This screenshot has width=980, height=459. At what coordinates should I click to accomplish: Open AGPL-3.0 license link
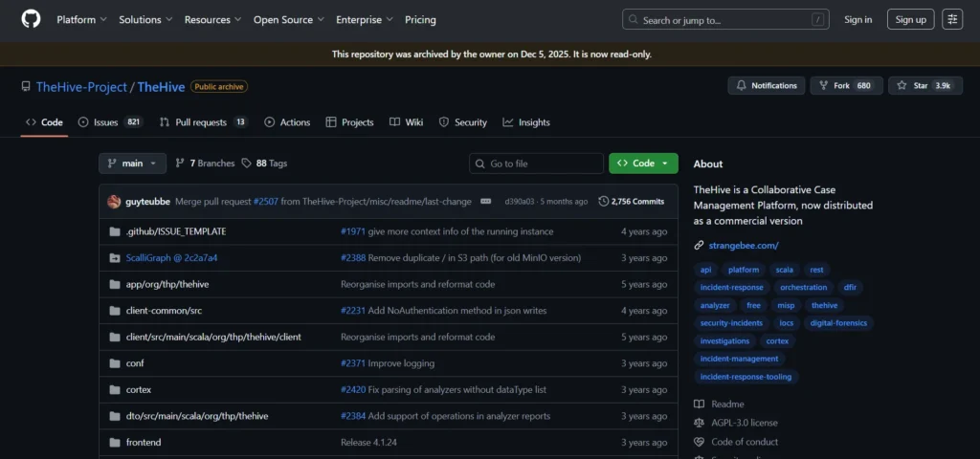(x=745, y=423)
